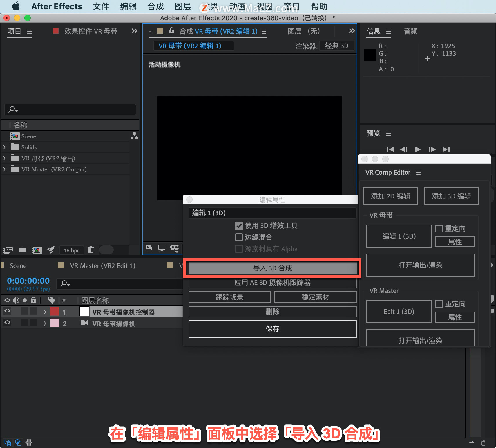The width and height of the screenshot is (496, 448).
Task: Show more viewer tabs double-chevron
Action: (352, 31)
